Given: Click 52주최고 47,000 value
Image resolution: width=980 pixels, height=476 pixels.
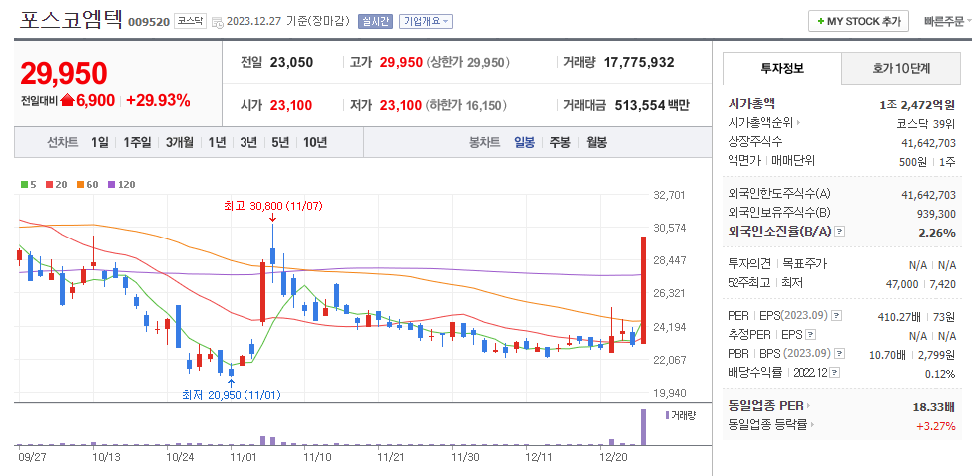Looking at the screenshot, I should tap(901, 284).
